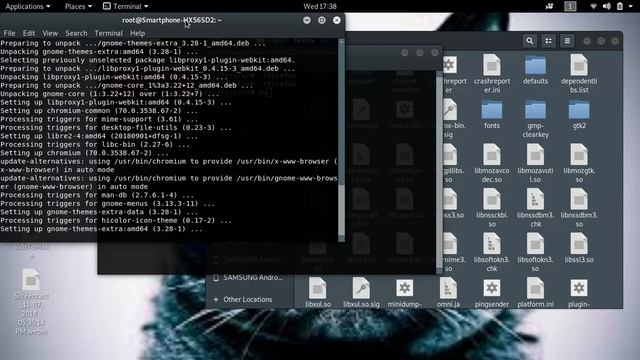
Task: Open hamburger menu in file manager
Action: point(567,41)
